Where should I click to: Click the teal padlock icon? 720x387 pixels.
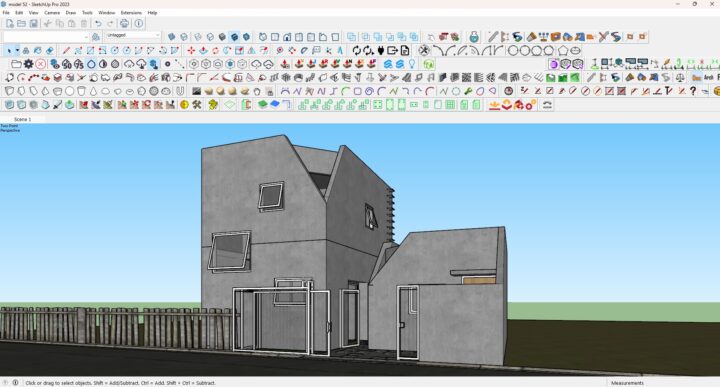tap(473, 36)
